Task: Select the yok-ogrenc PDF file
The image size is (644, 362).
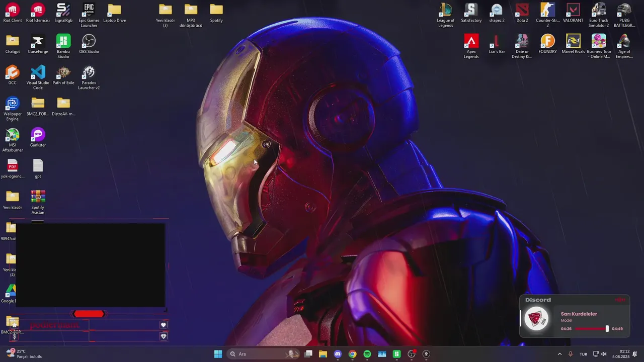Action: pos(13,169)
